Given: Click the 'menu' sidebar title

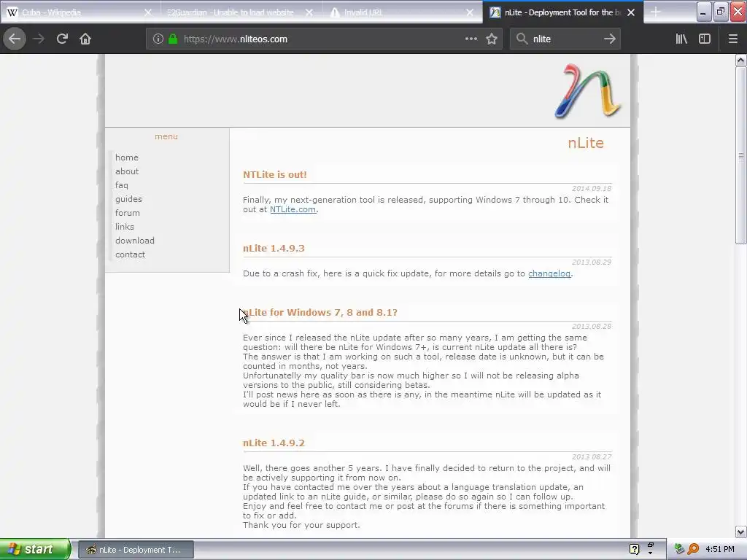Looking at the screenshot, I should click(x=166, y=136).
